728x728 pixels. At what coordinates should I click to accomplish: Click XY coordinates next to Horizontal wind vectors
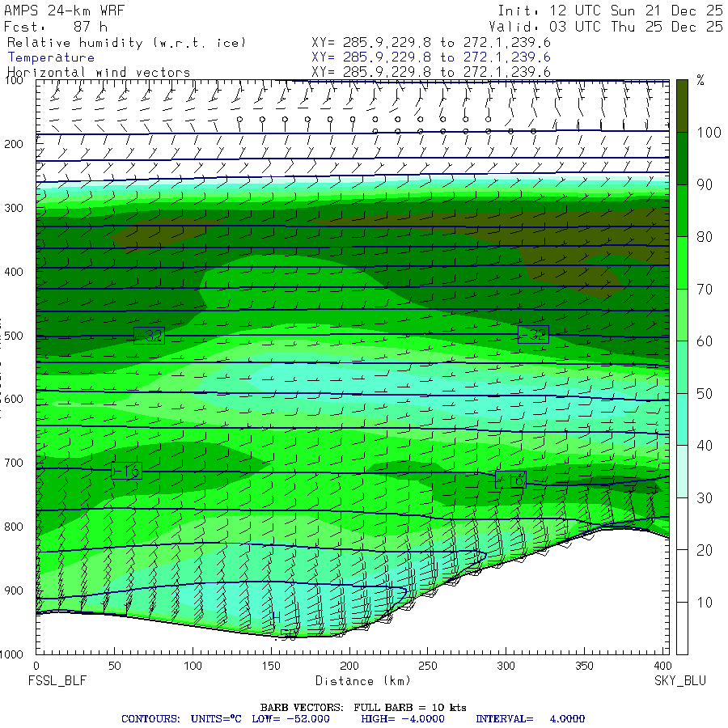[431, 72]
